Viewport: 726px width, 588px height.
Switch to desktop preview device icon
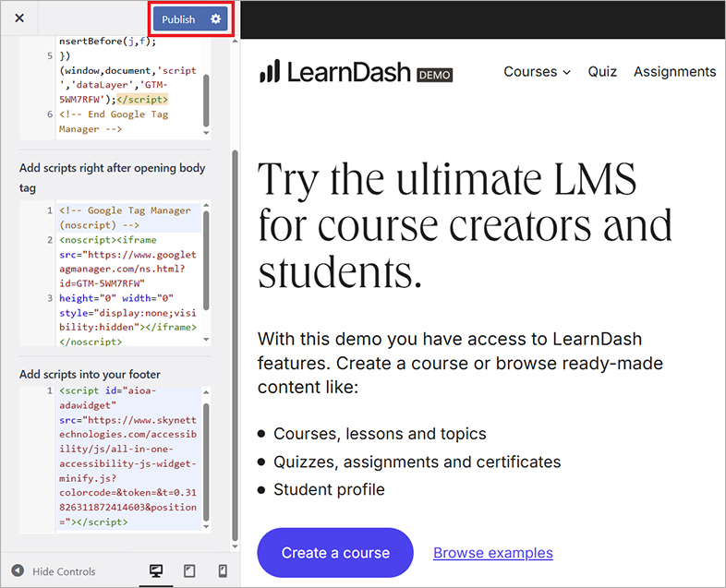(156, 570)
